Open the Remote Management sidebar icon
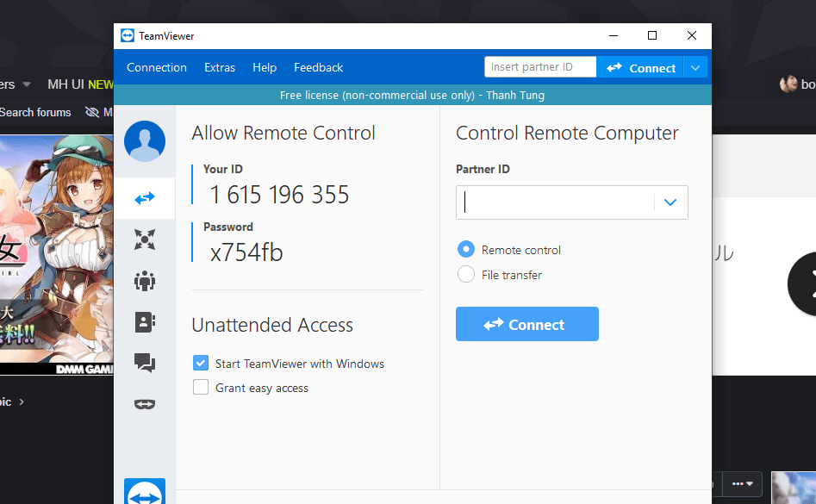Screen dimensions: 816x504 coord(145,240)
